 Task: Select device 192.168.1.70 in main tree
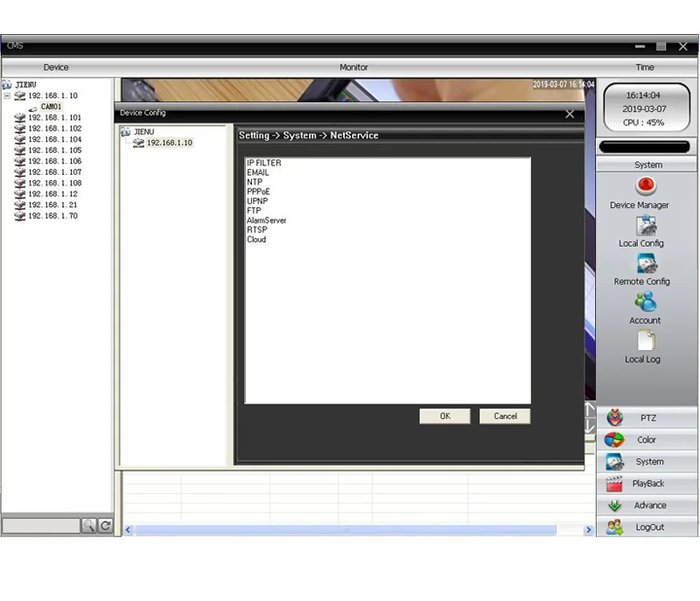[52, 215]
